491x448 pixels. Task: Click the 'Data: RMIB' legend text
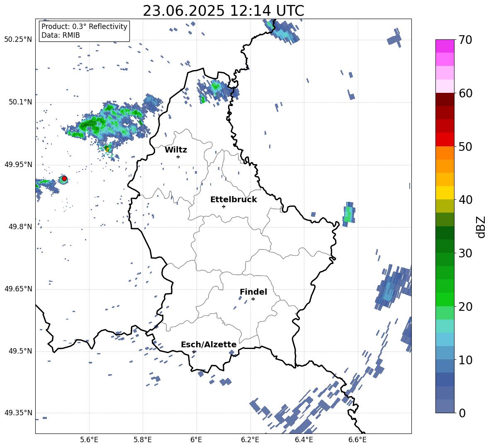pyautogui.click(x=61, y=35)
